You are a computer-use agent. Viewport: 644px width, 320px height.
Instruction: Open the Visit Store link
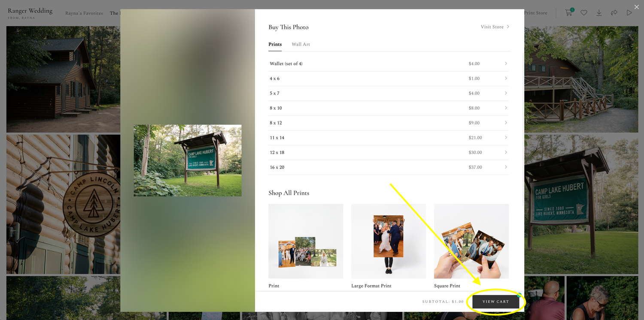pyautogui.click(x=495, y=27)
